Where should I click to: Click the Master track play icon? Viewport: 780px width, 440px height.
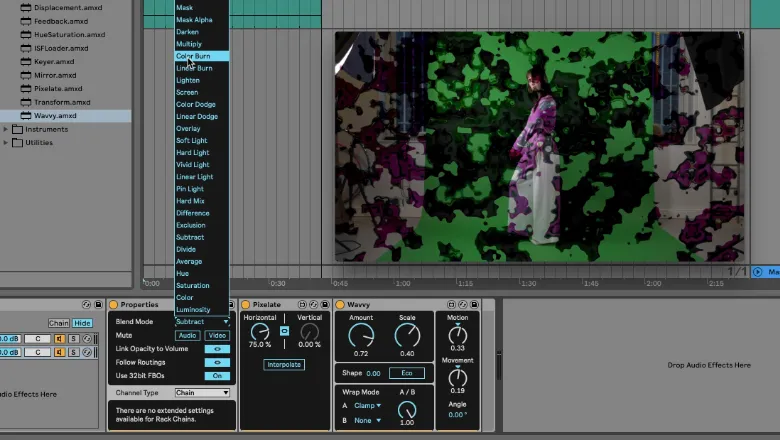[x=758, y=272]
